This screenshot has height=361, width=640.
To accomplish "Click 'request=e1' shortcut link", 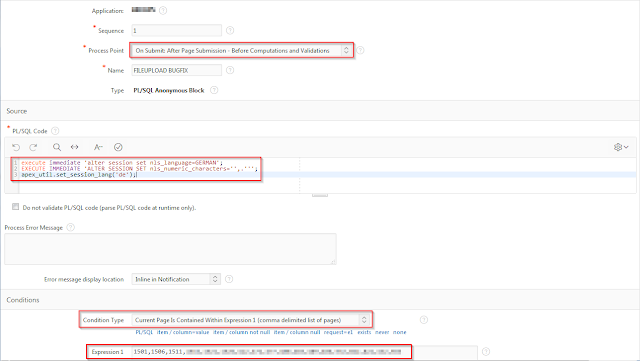I will point(338,332).
